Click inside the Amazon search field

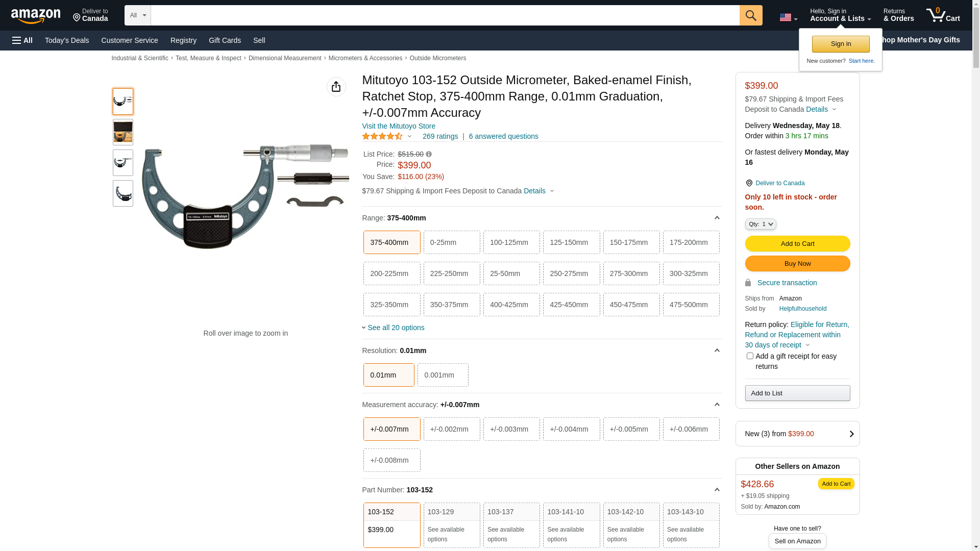coord(444,15)
